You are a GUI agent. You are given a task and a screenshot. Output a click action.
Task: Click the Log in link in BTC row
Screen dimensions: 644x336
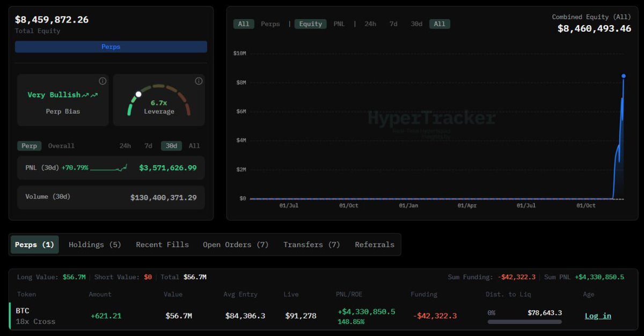coord(598,316)
